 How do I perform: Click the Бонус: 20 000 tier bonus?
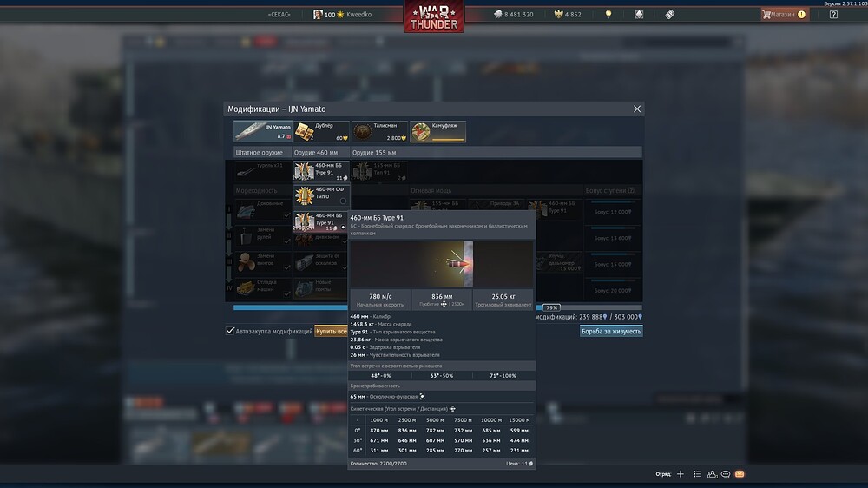[x=612, y=290]
